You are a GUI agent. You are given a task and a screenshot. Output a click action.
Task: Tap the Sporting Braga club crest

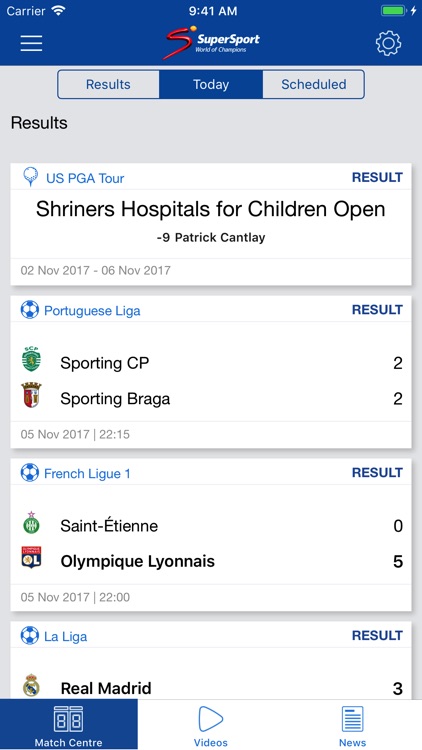(x=32, y=395)
